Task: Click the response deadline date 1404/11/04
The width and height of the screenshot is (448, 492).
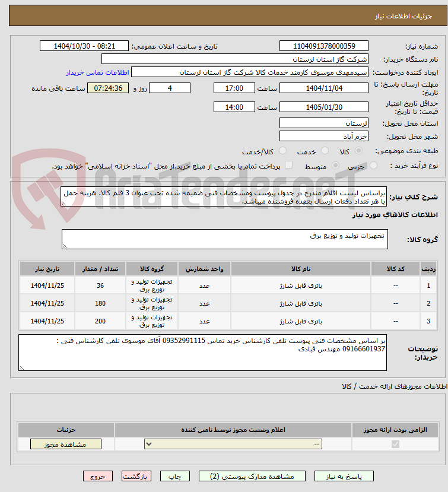Action: (x=324, y=88)
